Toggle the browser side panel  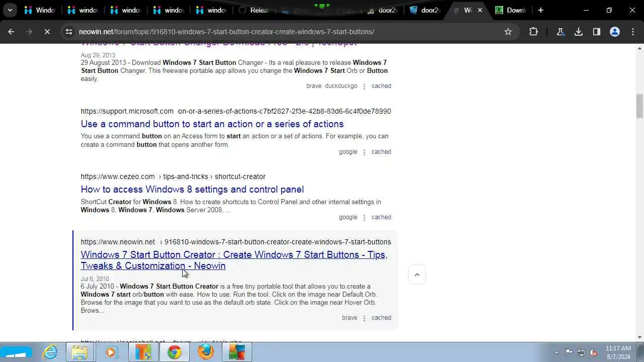[x=597, y=32]
